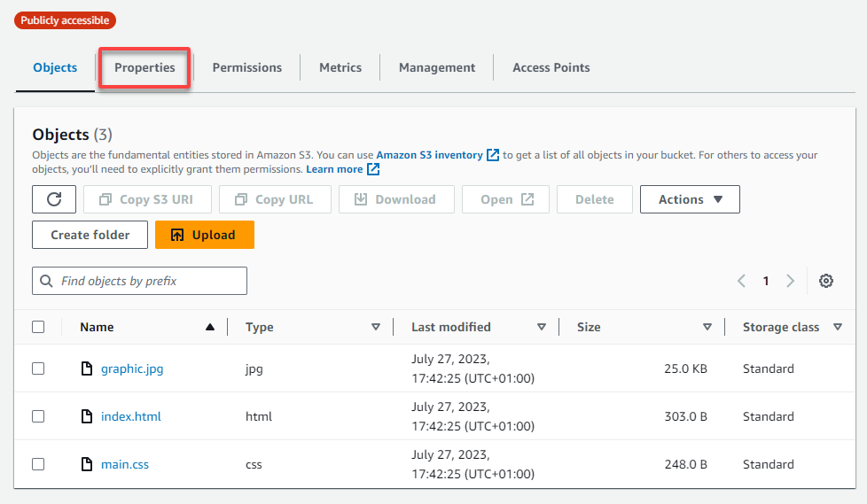Click the refresh objects icon button
The image size is (867, 504).
tap(54, 199)
